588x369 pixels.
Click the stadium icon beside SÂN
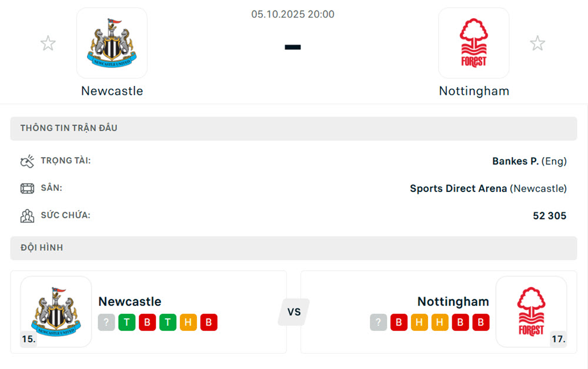[28, 188]
